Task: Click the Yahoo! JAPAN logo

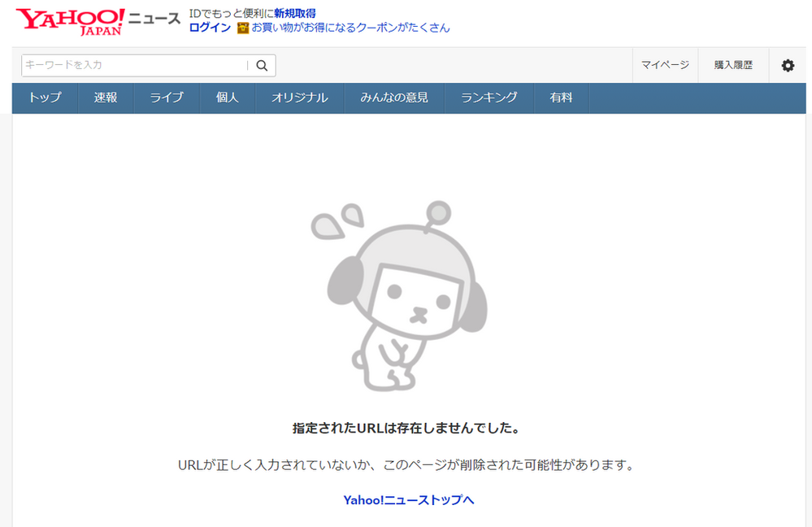Action: 71,22
